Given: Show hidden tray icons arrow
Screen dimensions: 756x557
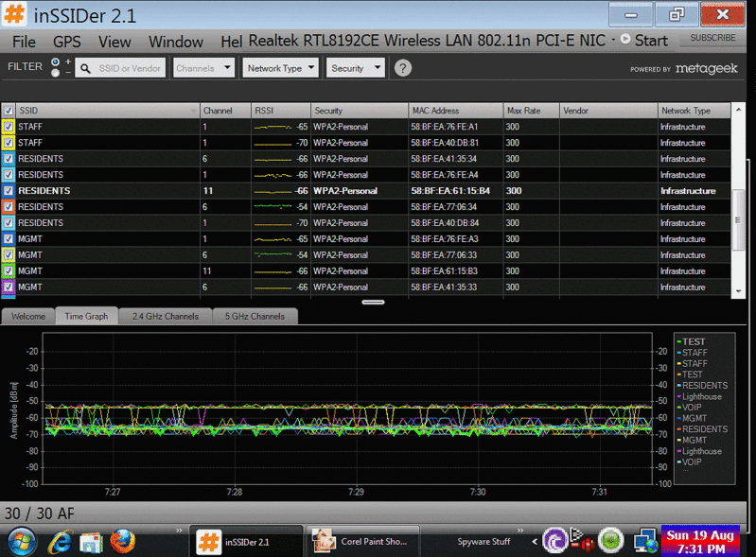Looking at the screenshot, I should 535,542.
